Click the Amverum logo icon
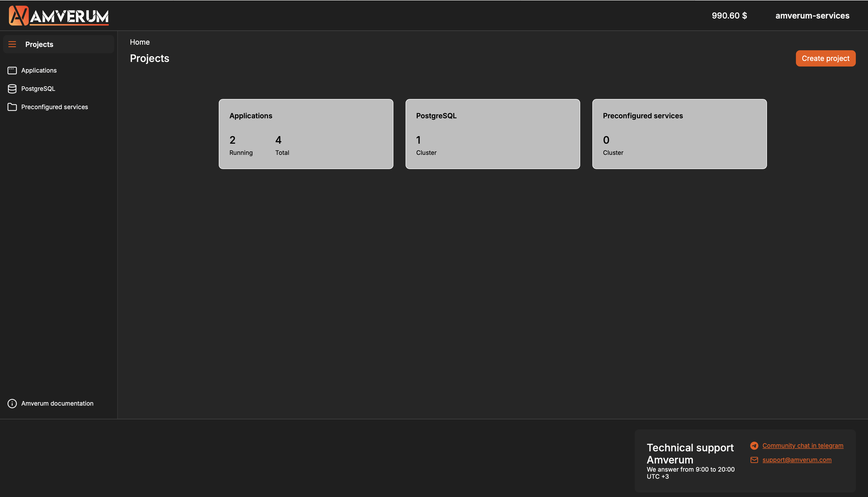 19,16
